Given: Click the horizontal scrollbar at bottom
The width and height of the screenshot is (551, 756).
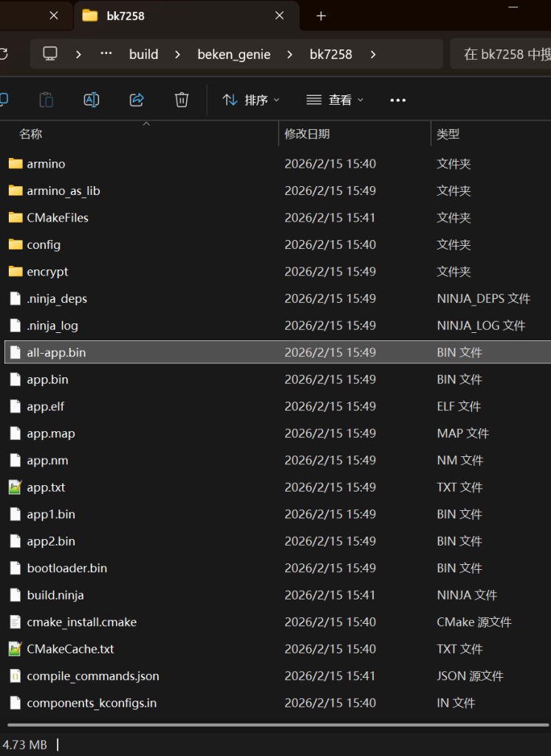Looking at the screenshot, I should (278, 725).
